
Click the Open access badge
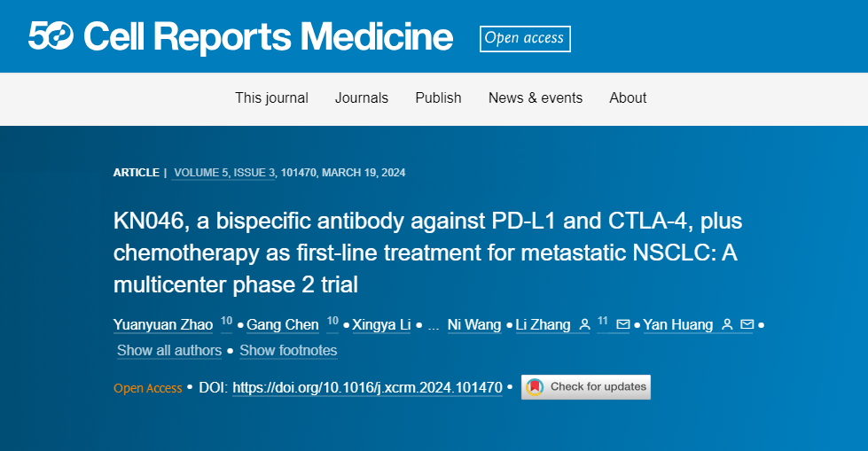coord(525,38)
